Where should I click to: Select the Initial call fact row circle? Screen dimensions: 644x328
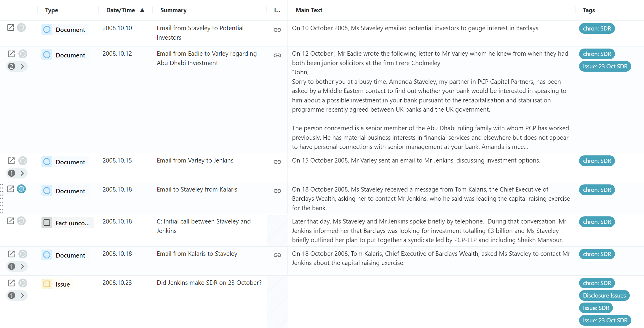pyautogui.click(x=21, y=221)
